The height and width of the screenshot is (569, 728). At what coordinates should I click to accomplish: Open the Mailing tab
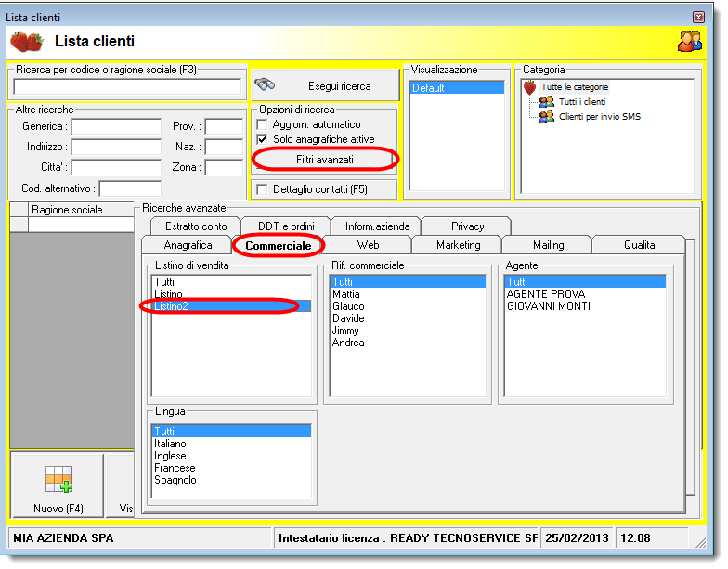point(548,245)
